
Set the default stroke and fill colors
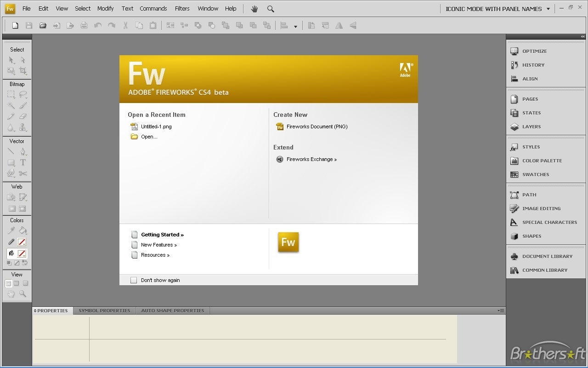(9, 263)
